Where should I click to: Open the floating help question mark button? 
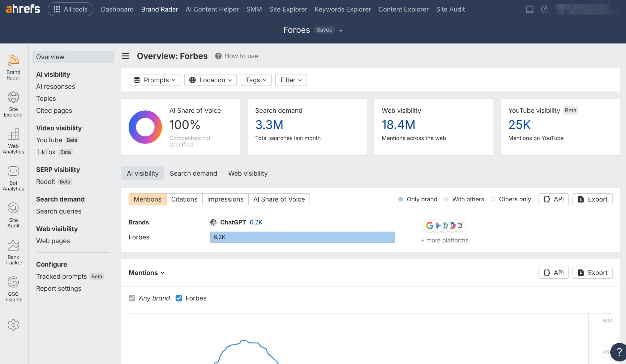coord(619,352)
